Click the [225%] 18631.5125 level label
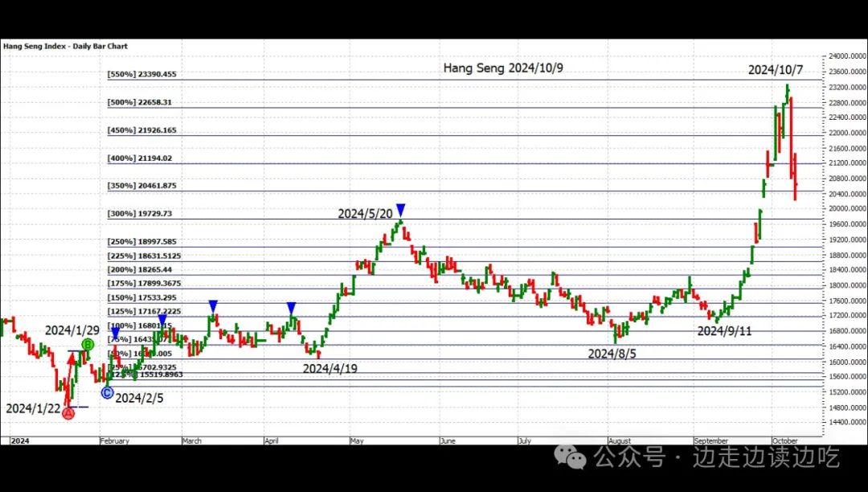Viewport: 868px width, 492px height. tap(145, 256)
